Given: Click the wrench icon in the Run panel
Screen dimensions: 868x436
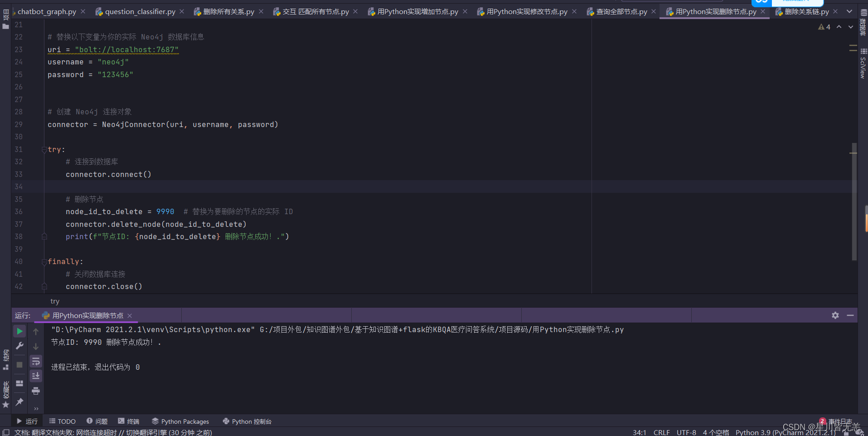Looking at the screenshot, I should tap(19, 346).
